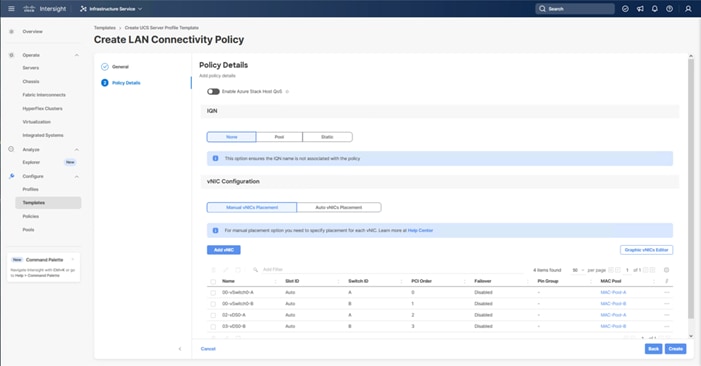Open the user profile icon

pyautogui.click(x=688, y=8)
